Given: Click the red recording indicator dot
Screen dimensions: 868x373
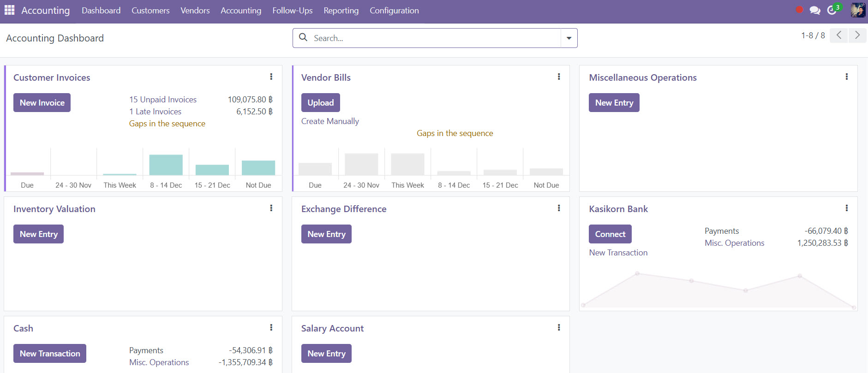Looking at the screenshot, I should click(799, 10).
